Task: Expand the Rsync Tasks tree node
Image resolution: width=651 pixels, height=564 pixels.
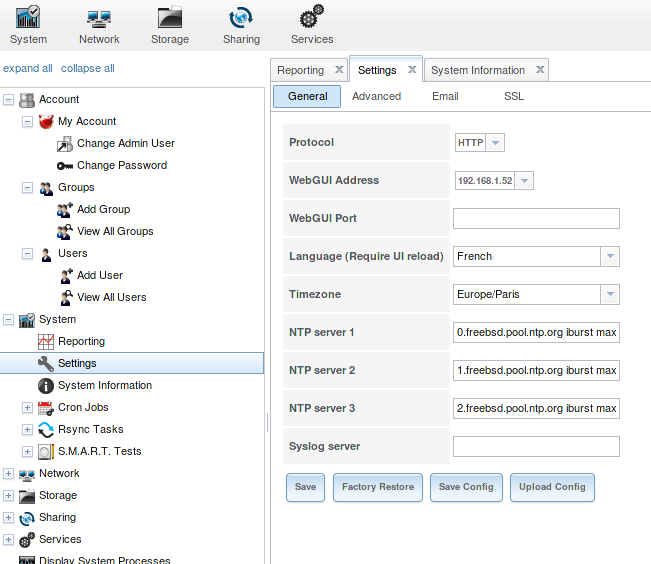Action: pyautogui.click(x=27, y=430)
